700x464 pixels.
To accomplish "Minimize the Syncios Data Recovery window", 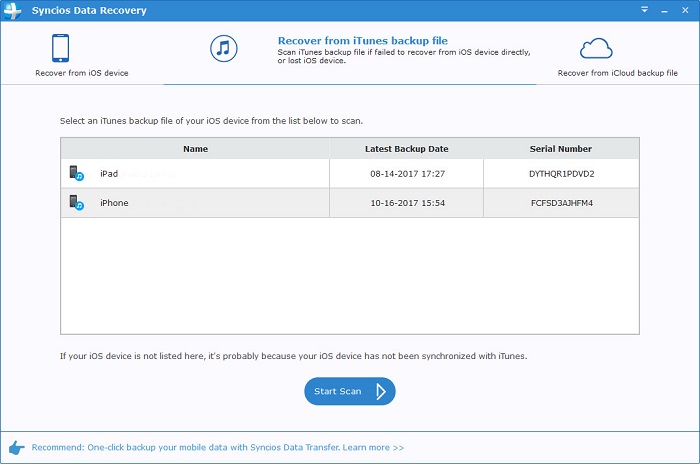I will point(664,11).
